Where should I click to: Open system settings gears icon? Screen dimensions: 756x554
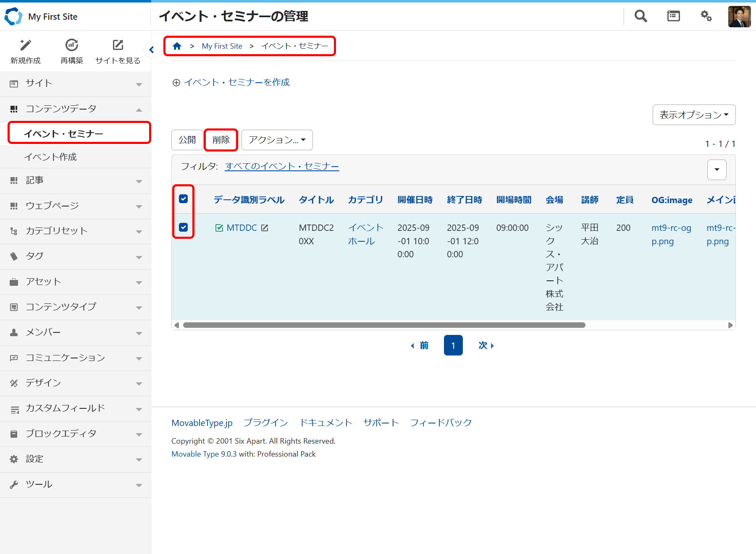tap(706, 16)
